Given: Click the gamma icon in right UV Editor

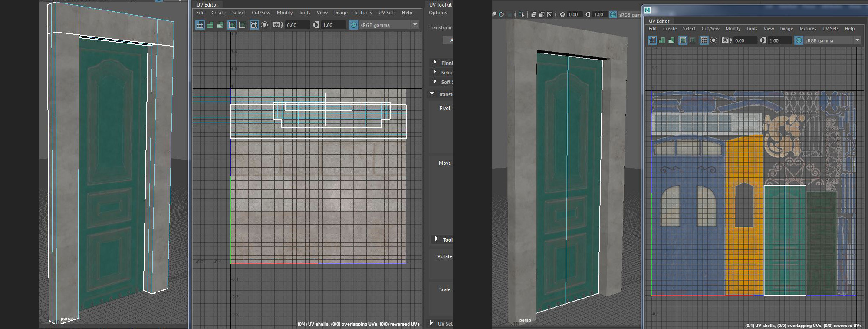Looking at the screenshot, I should tap(763, 40).
